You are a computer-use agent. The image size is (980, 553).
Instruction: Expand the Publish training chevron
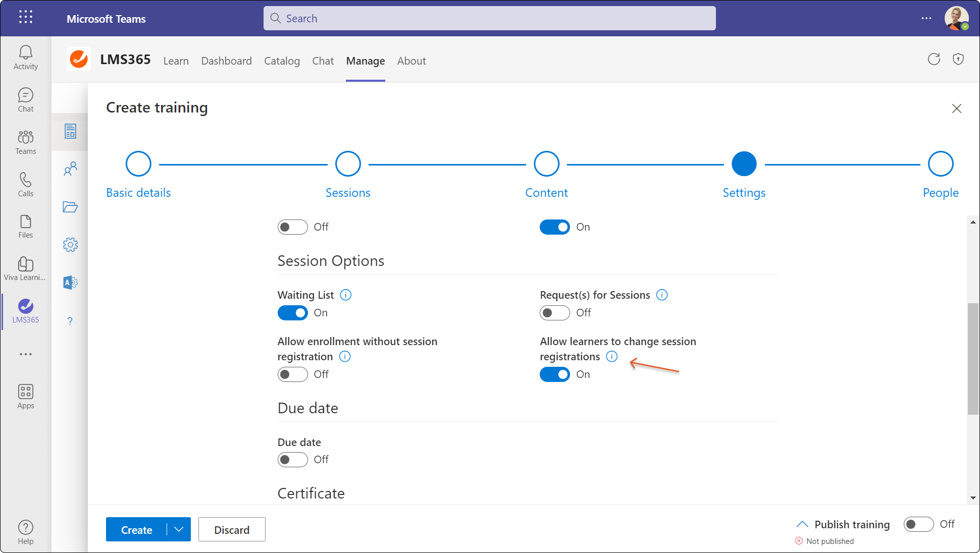(x=802, y=524)
